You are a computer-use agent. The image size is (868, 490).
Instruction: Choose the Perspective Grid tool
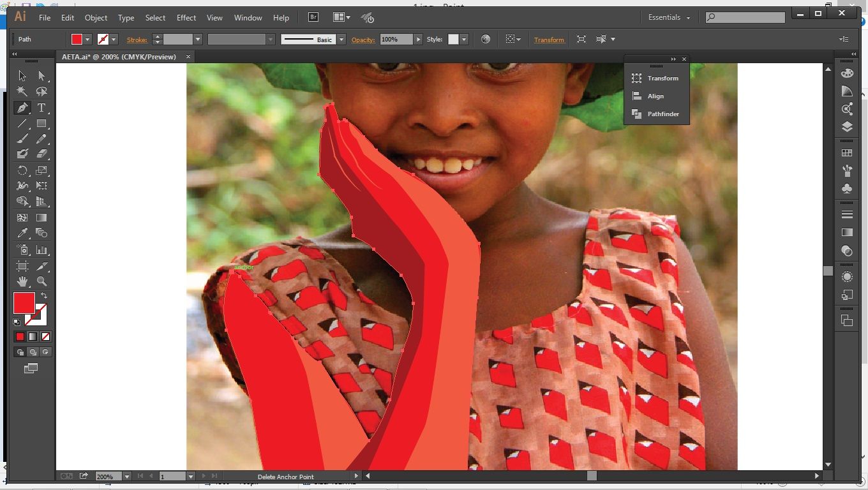click(x=41, y=201)
